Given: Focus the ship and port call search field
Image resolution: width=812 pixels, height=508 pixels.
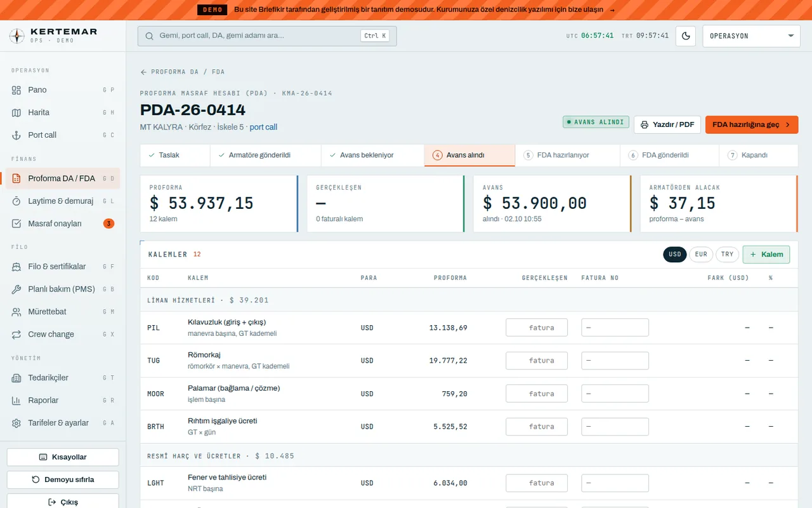Looking at the screenshot, I should [267, 36].
